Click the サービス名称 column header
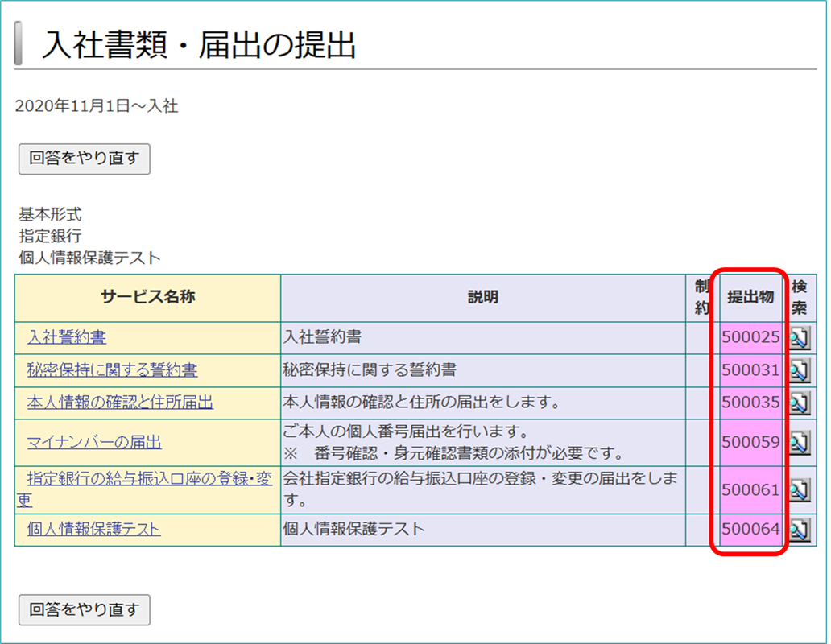831x644 pixels. [147, 297]
